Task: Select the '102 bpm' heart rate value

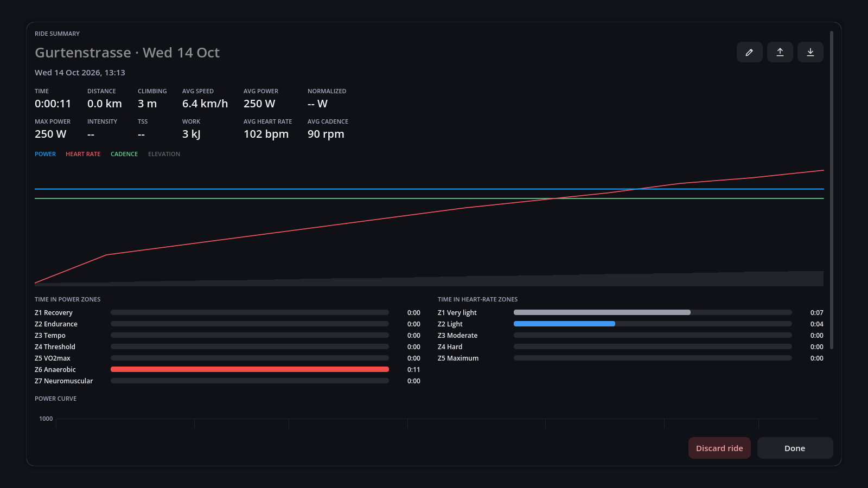Action: tap(266, 134)
